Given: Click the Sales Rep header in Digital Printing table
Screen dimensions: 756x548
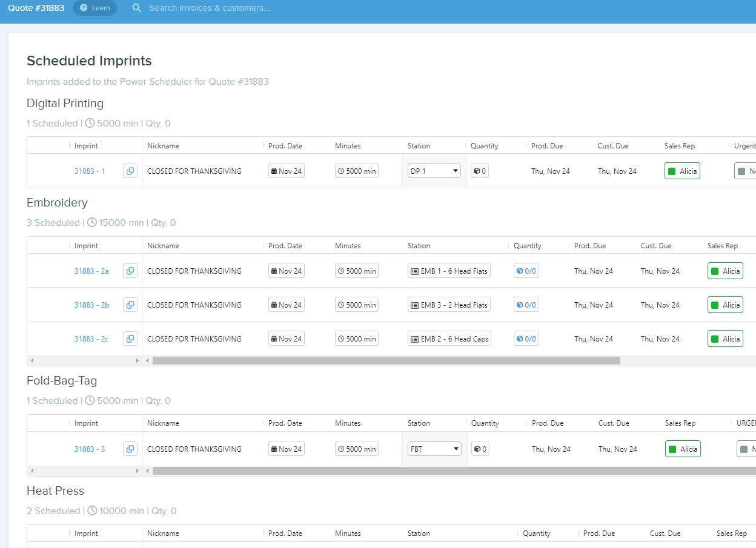Looking at the screenshot, I should coord(680,146).
